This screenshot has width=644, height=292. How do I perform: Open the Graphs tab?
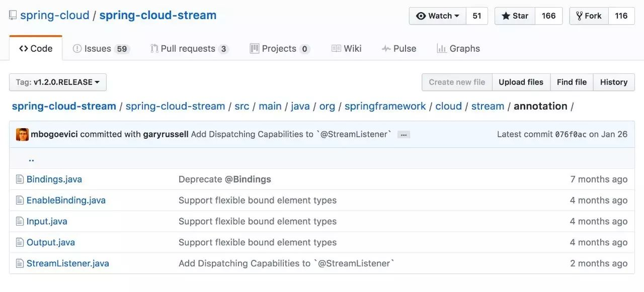(x=458, y=49)
